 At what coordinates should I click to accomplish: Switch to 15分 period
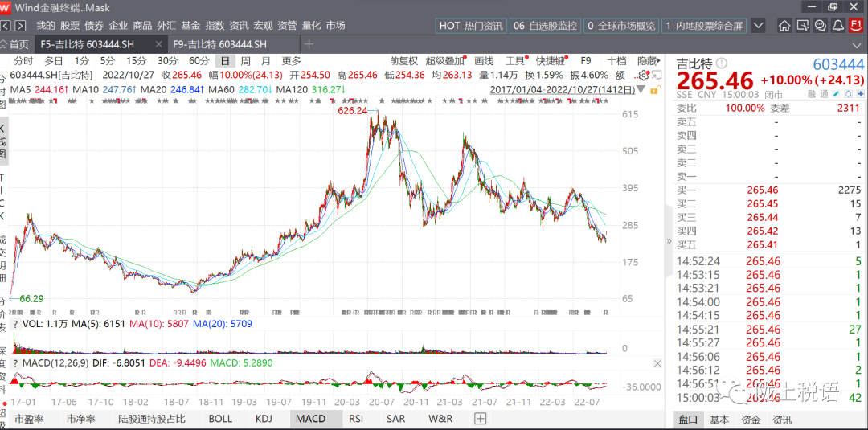[136, 61]
